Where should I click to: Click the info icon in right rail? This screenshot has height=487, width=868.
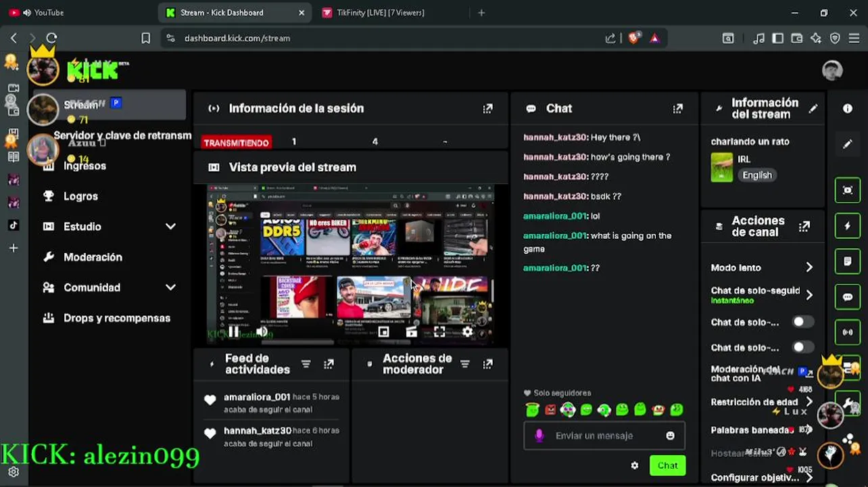point(848,108)
